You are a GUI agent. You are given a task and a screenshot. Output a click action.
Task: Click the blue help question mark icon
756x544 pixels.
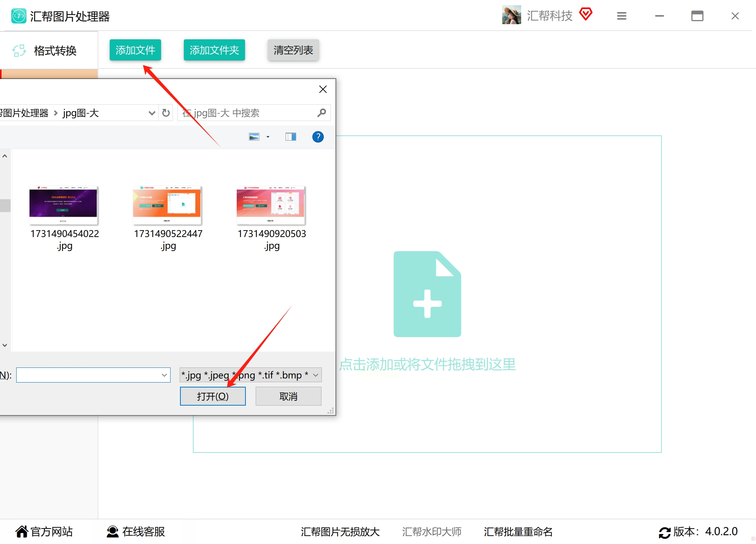pyautogui.click(x=318, y=137)
